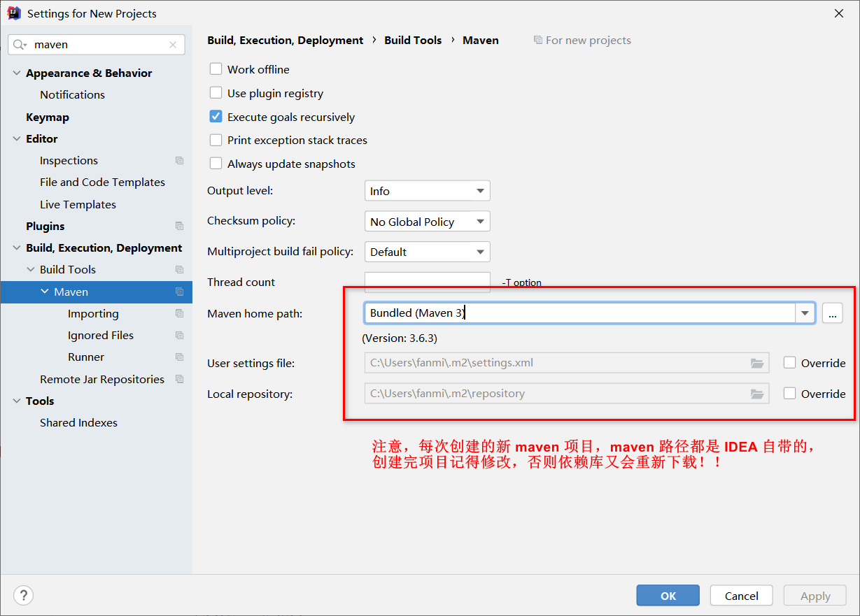Open the Keymap settings page
This screenshot has width=860, height=616.
[48, 117]
